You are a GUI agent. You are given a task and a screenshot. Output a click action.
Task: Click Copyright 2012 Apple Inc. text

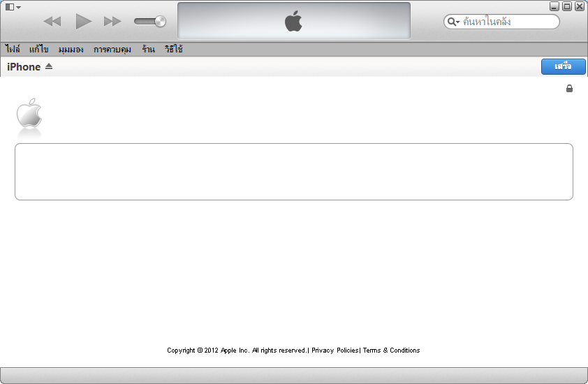(x=237, y=350)
